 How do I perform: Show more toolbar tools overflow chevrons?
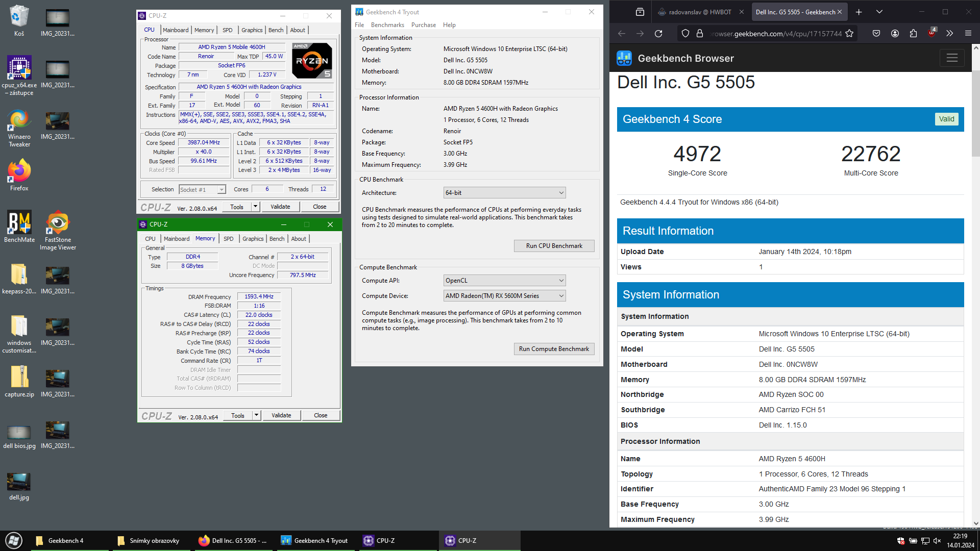point(949,33)
